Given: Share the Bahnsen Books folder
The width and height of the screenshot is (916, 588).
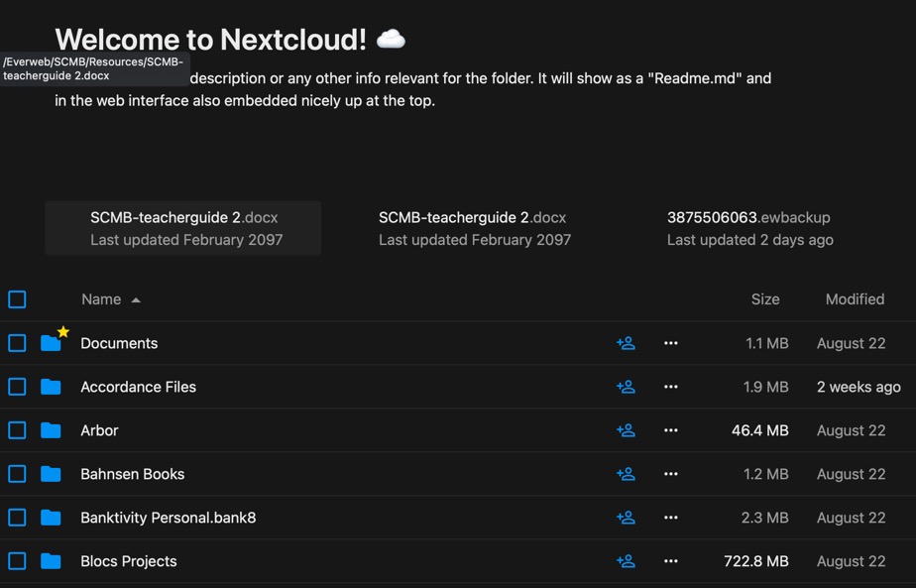Looking at the screenshot, I should pos(626,474).
